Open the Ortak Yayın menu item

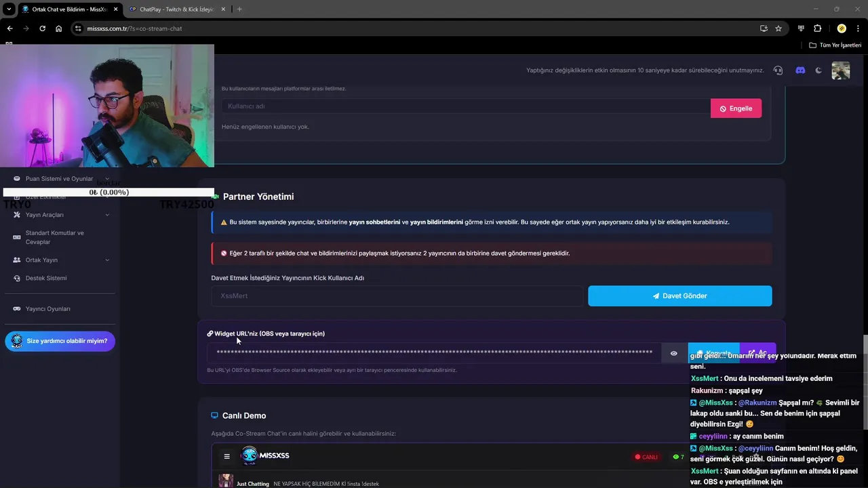pyautogui.click(x=41, y=260)
